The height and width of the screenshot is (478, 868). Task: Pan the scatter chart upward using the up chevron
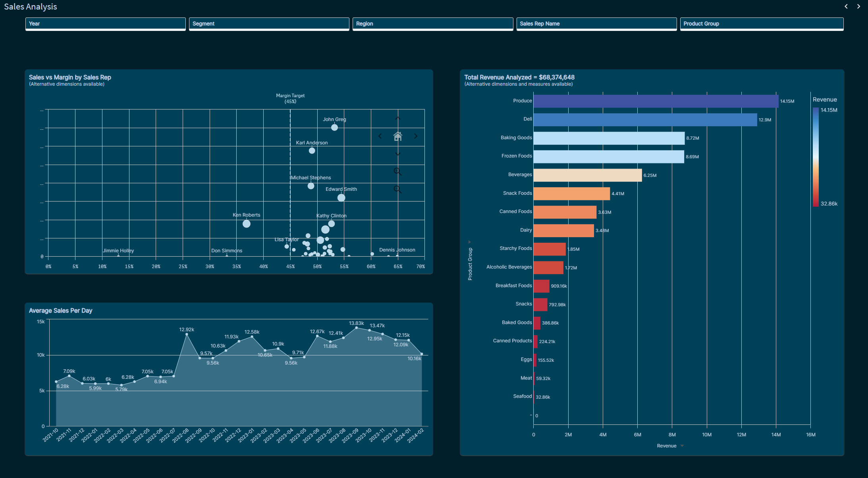click(x=397, y=119)
